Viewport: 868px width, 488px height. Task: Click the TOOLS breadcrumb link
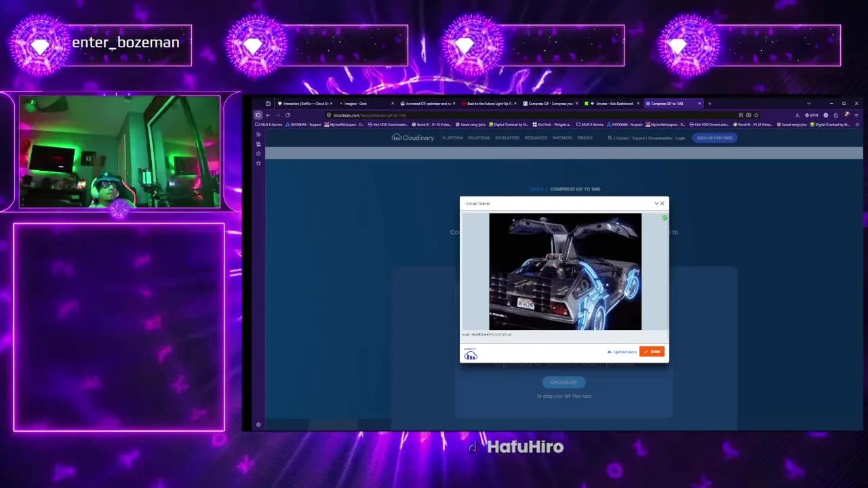click(536, 189)
